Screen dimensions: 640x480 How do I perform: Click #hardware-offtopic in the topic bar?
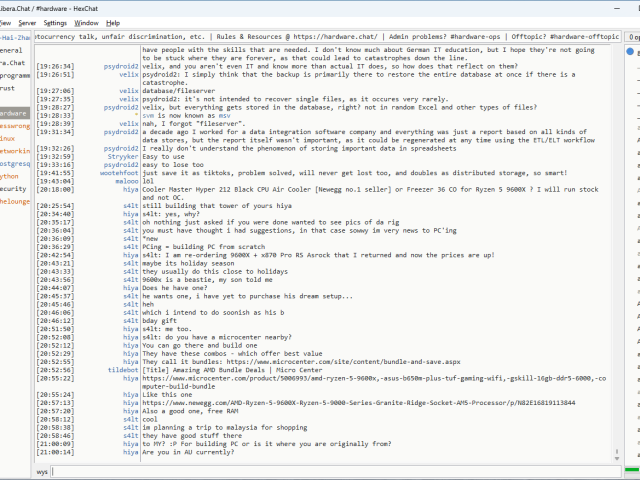584,37
